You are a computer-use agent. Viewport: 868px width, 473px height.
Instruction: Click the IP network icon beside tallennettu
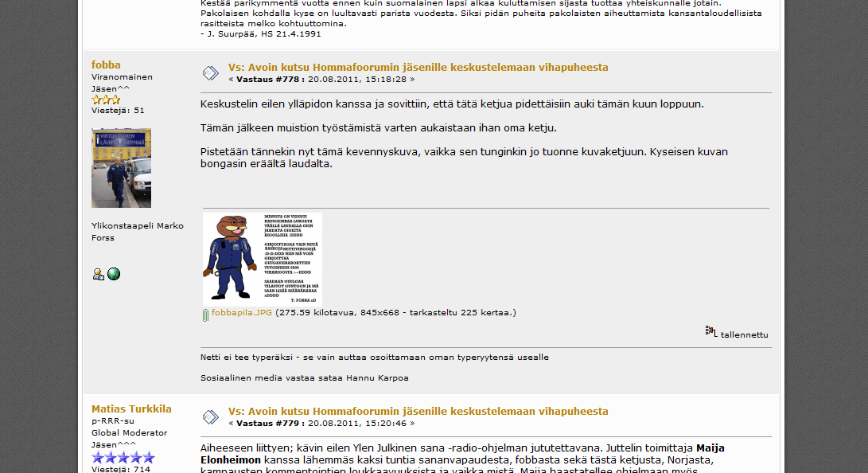[711, 331]
